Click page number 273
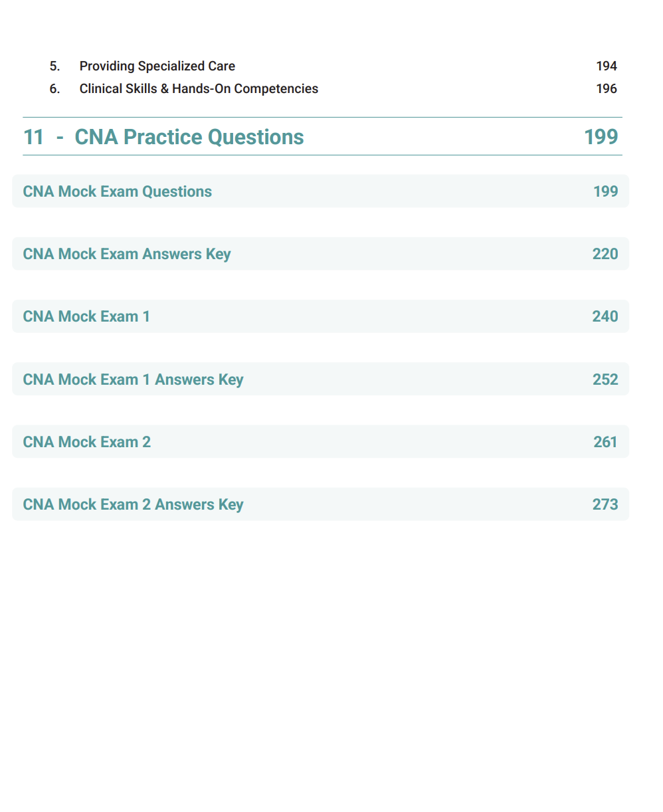This screenshot has width=663, height=812. pos(605,504)
